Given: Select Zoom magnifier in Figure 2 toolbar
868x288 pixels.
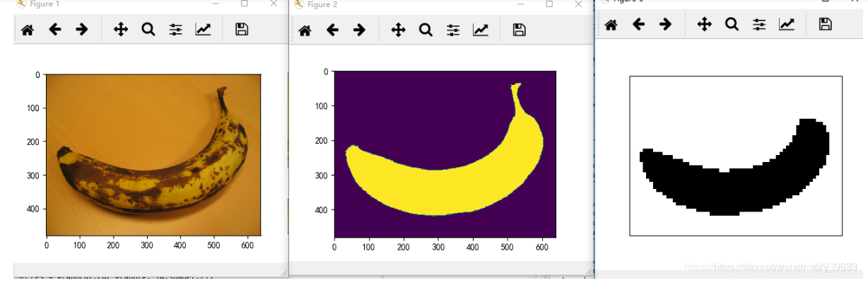Looking at the screenshot, I should [x=426, y=30].
